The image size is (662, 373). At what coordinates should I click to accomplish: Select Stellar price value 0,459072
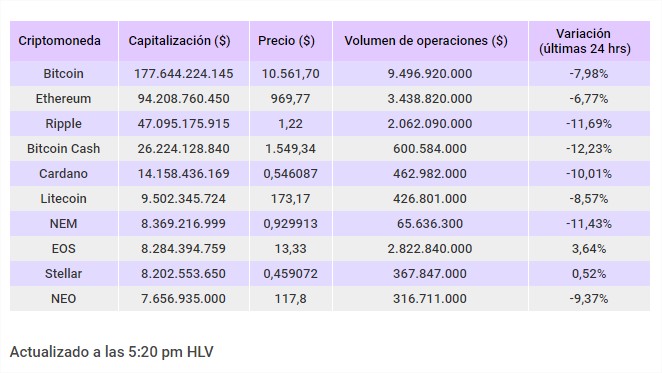290,273
